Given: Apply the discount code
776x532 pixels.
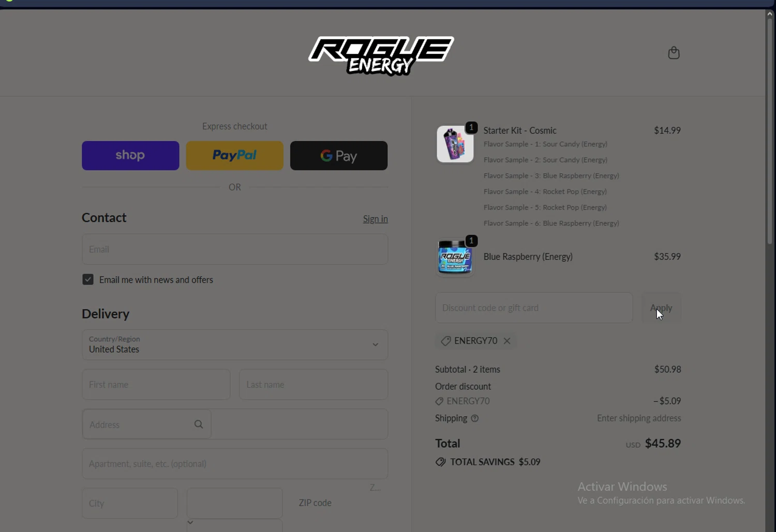Looking at the screenshot, I should pyautogui.click(x=661, y=308).
